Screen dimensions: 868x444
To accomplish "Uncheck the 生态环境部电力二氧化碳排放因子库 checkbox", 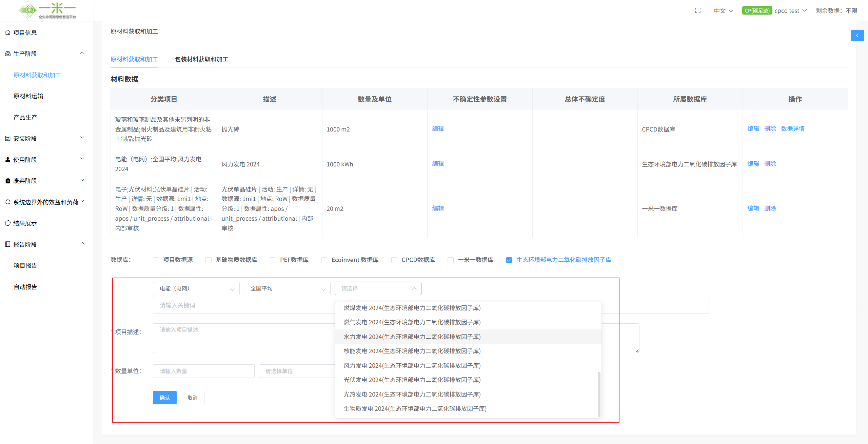I will click(509, 260).
